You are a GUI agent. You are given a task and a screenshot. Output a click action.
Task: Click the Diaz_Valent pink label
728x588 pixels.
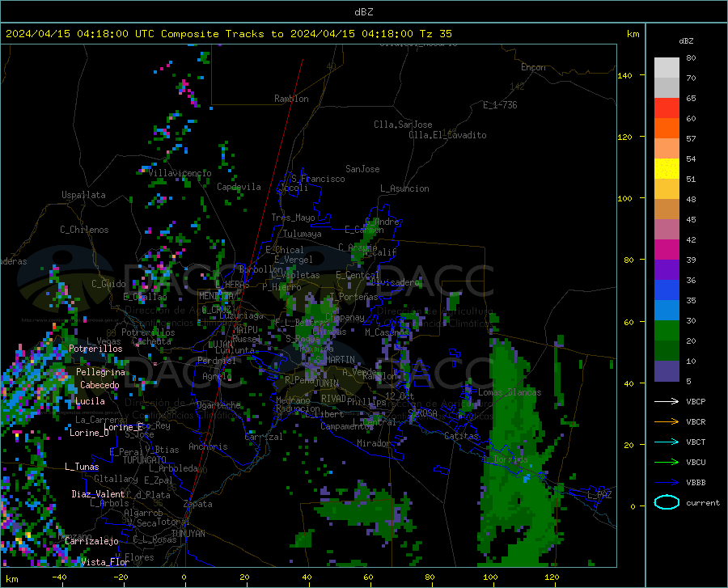coord(98,494)
